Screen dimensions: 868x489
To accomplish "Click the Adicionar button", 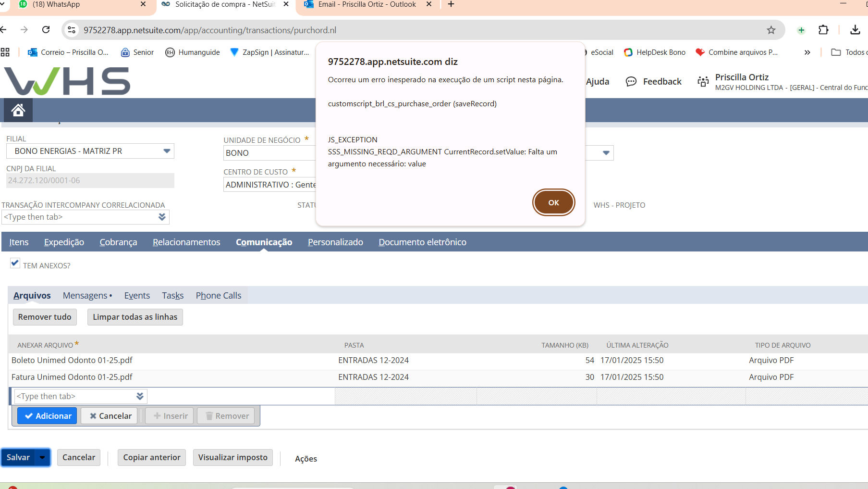I will 48,416.
